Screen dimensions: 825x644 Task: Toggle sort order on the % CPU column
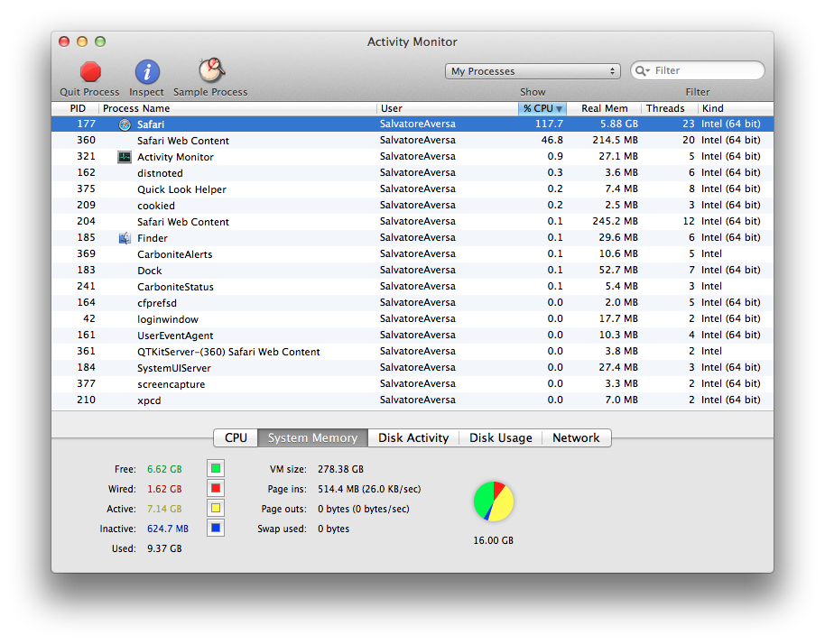coord(542,108)
